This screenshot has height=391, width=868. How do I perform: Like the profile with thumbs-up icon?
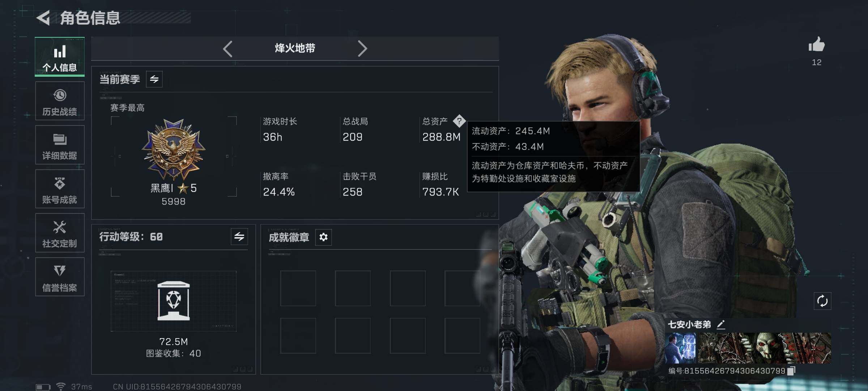817,45
